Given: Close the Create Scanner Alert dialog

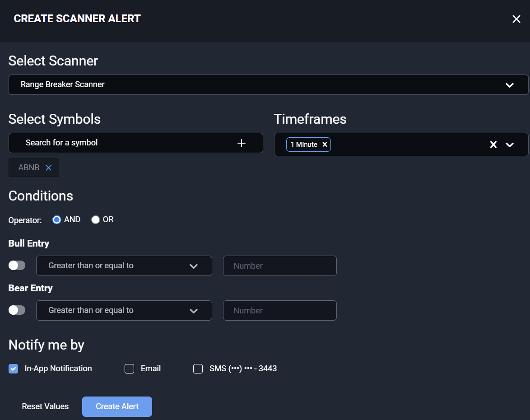Looking at the screenshot, I should (516, 19).
